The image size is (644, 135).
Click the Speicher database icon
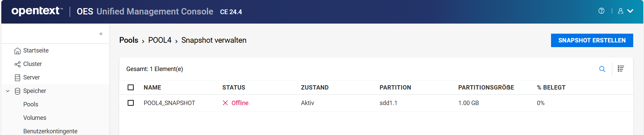click(18, 91)
